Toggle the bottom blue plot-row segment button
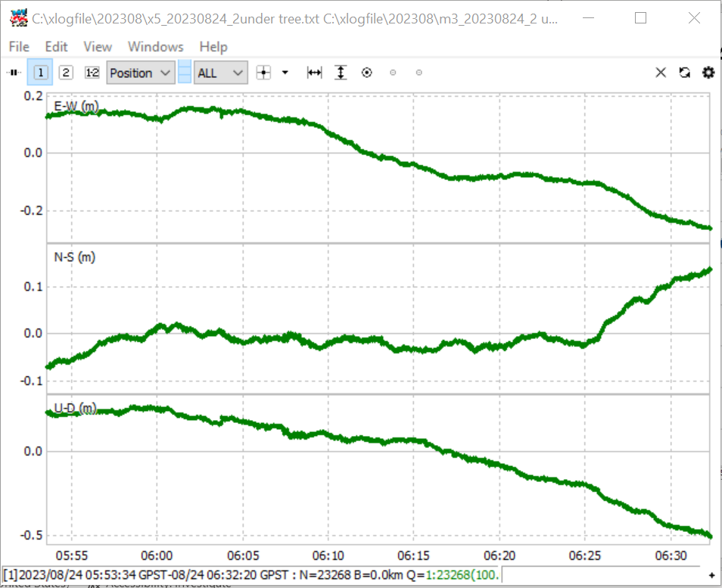The width and height of the screenshot is (722, 588). click(x=185, y=78)
